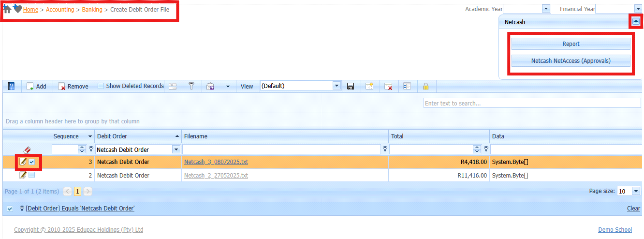Go to Home breadcrumb link

pyautogui.click(x=30, y=9)
